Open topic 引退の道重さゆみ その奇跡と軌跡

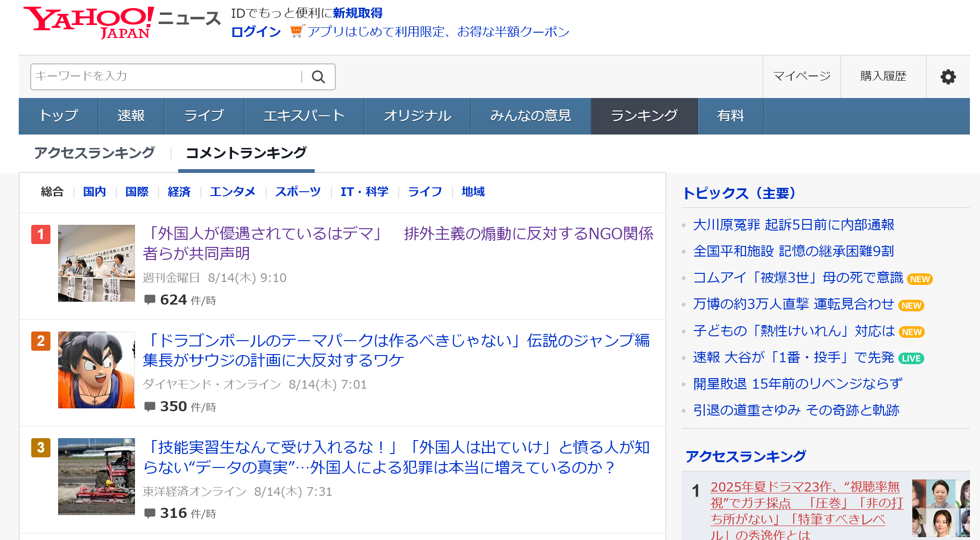796,410
